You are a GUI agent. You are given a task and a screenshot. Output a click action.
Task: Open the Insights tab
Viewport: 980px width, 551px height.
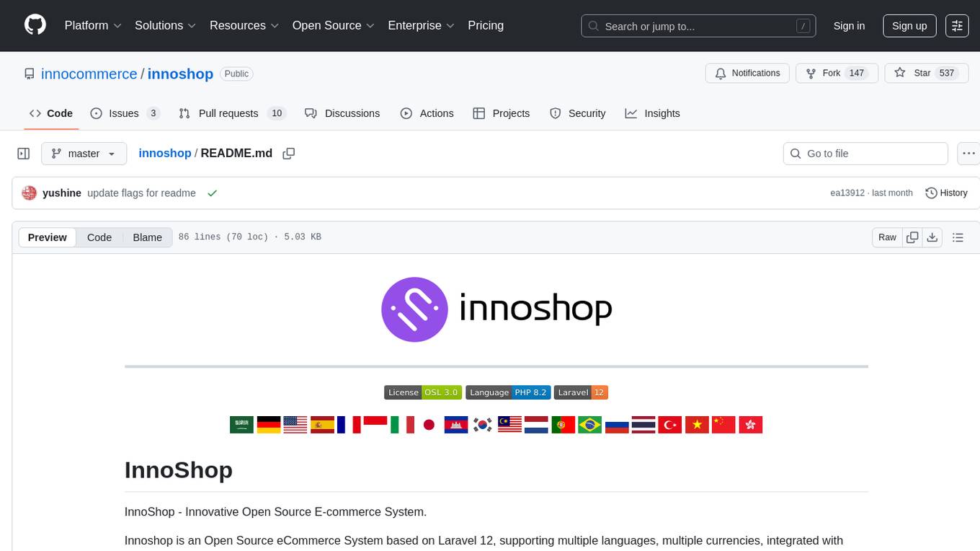[652, 113]
